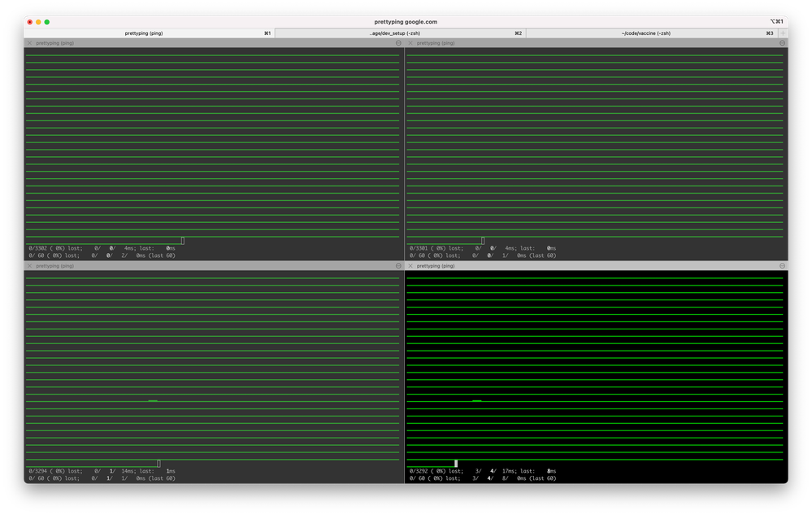Click the cursor block in bottom-right terminal
Screen dimensions: 812x515
coord(456,464)
